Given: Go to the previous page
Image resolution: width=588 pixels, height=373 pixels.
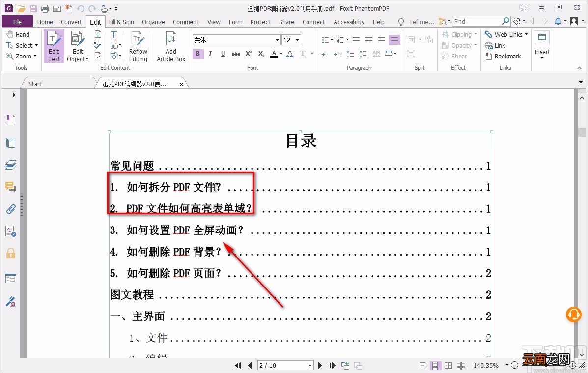Looking at the screenshot, I should (x=250, y=365).
